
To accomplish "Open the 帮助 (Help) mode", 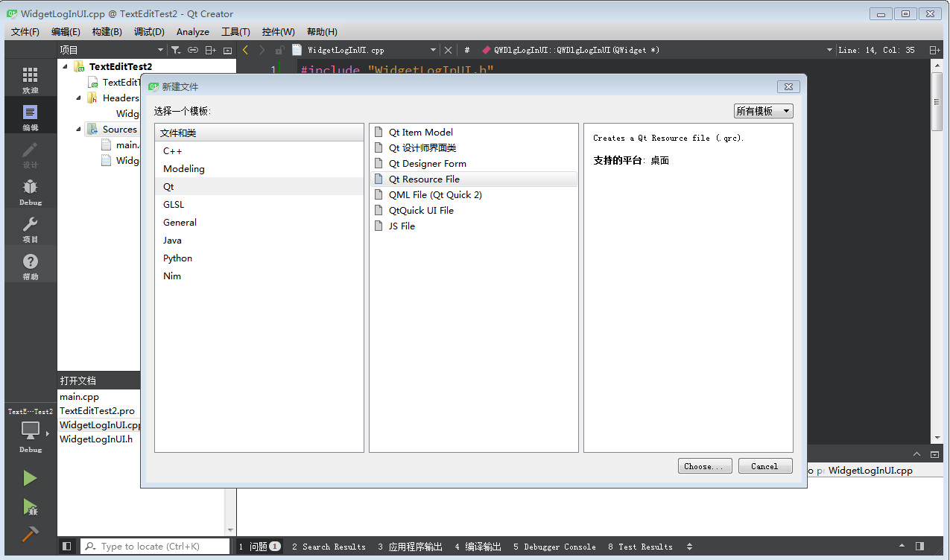I will 30,266.
